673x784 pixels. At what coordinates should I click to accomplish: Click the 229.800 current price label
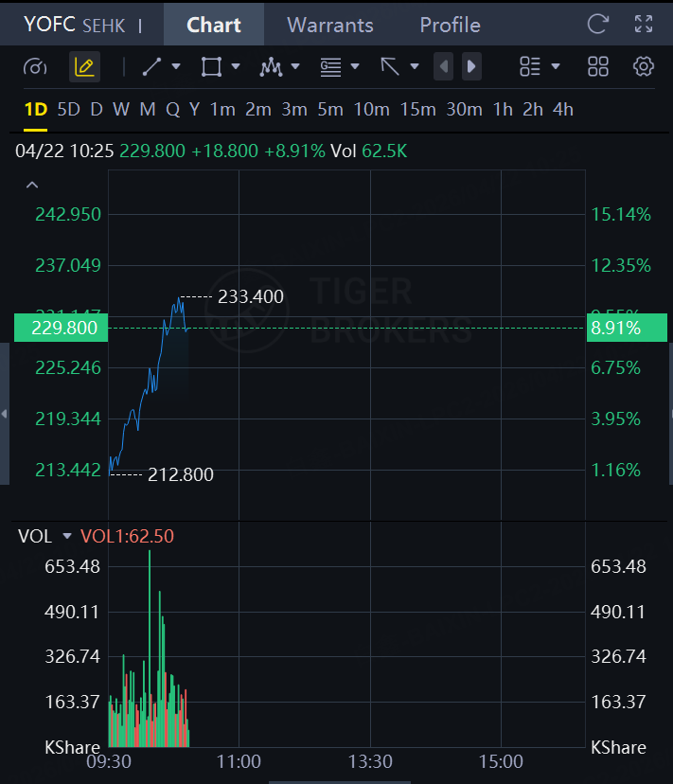coord(62,329)
